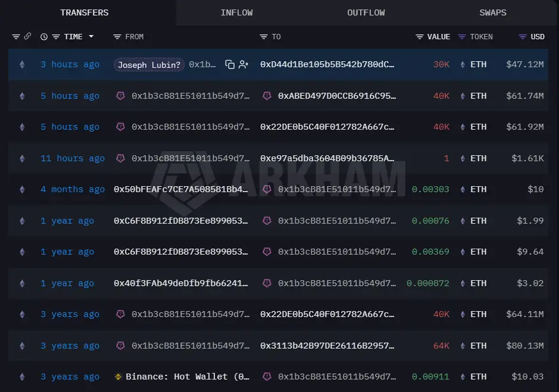Click entity icon before 0xABED497D0CCB6916C95
The image size is (559, 392).
coord(267,96)
